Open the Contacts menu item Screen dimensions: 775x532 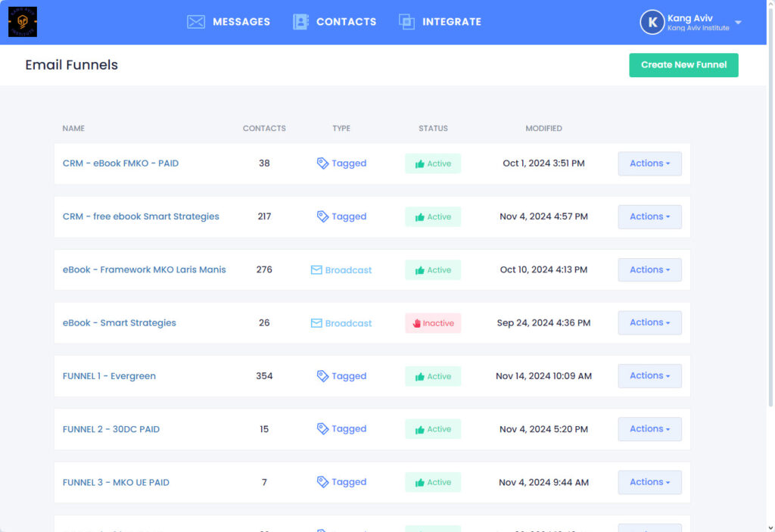(x=346, y=22)
